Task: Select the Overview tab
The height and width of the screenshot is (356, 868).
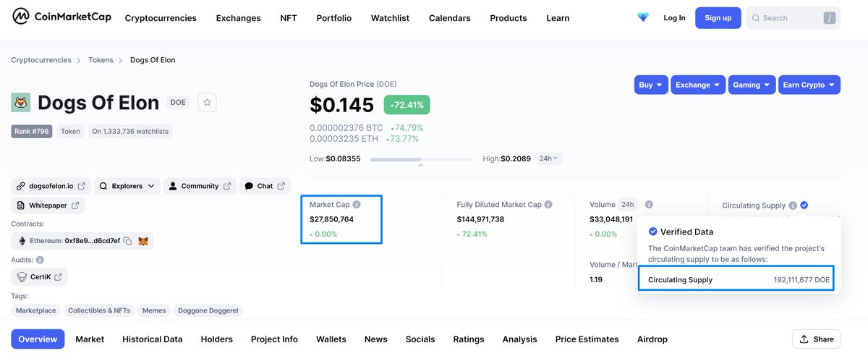Action: [38, 339]
